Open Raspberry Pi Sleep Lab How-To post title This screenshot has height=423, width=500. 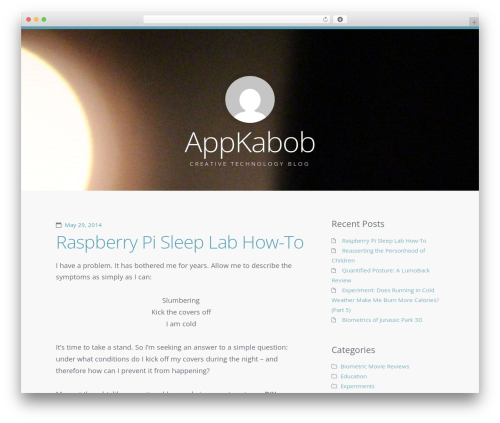(x=180, y=242)
